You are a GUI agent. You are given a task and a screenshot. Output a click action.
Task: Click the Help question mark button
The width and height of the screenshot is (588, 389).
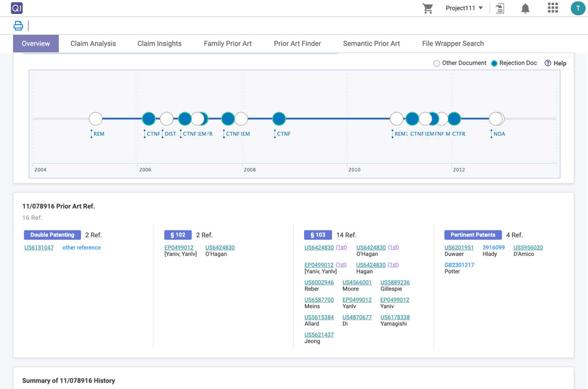(x=555, y=63)
